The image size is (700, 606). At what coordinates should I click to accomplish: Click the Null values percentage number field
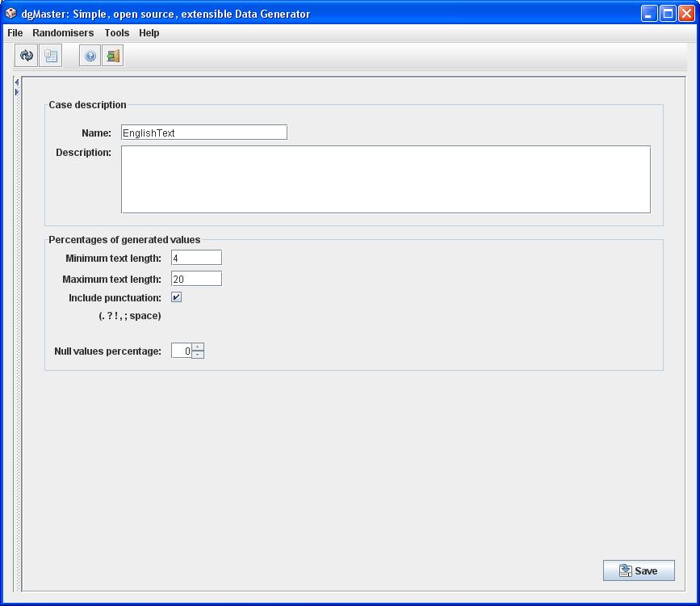pyautogui.click(x=182, y=351)
